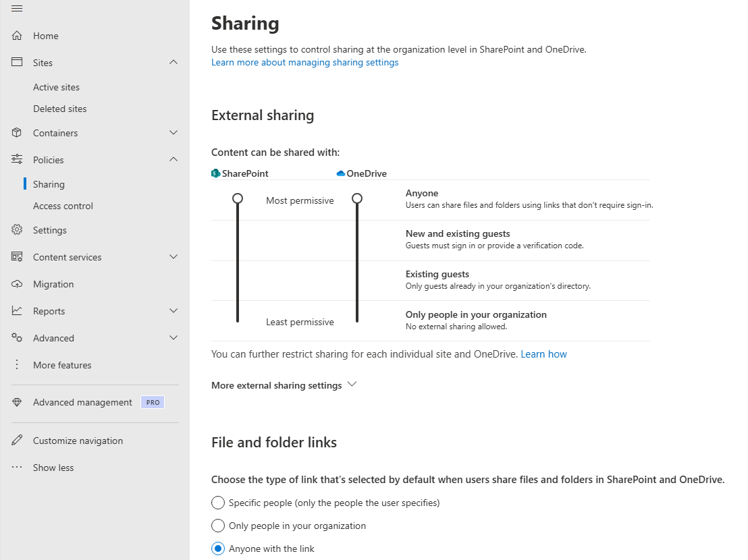Screen dimensions: 748x560
Task: Expand the Reports section
Action: (173, 310)
